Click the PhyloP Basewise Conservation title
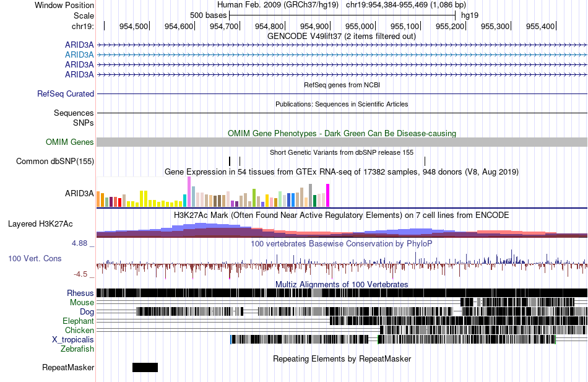This screenshot has width=588, height=382. (x=342, y=244)
